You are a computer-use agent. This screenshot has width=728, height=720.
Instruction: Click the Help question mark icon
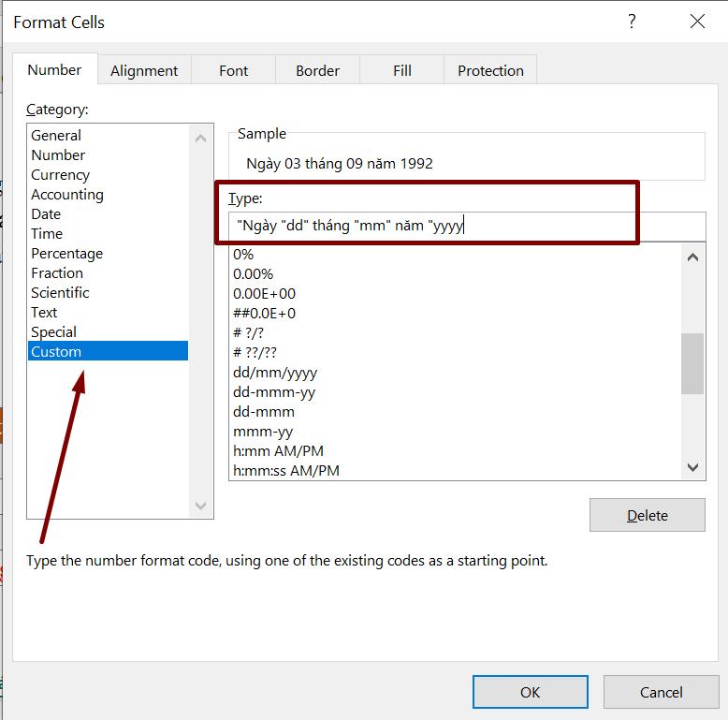[x=633, y=22]
